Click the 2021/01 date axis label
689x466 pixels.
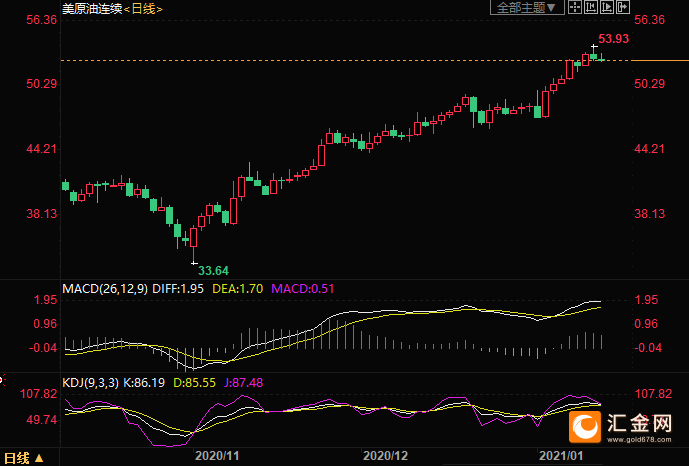click(x=561, y=456)
